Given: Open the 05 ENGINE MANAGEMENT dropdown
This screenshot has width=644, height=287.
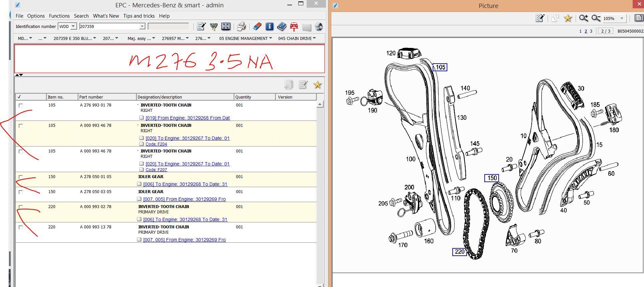Looking at the screenshot, I should pyautogui.click(x=245, y=38).
